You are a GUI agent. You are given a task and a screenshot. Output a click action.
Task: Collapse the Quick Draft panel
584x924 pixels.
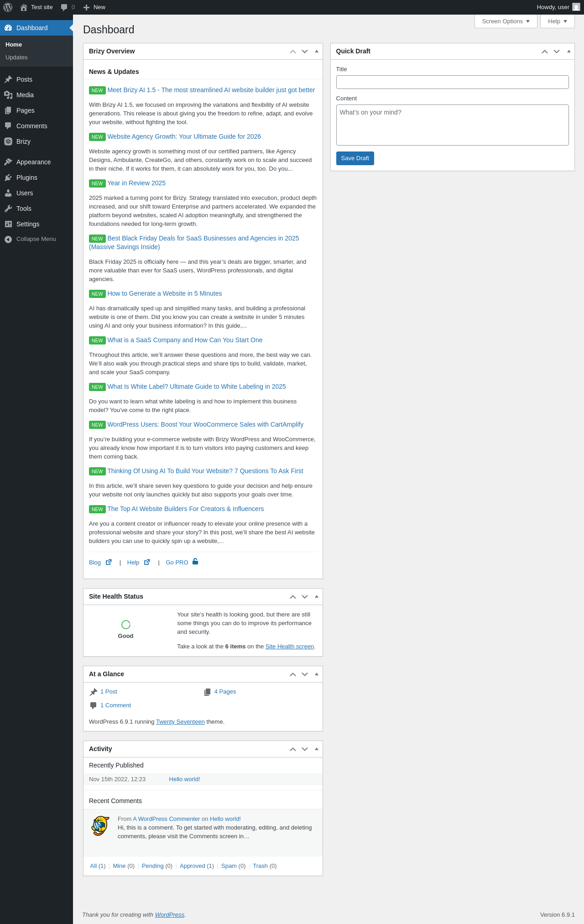(x=569, y=52)
